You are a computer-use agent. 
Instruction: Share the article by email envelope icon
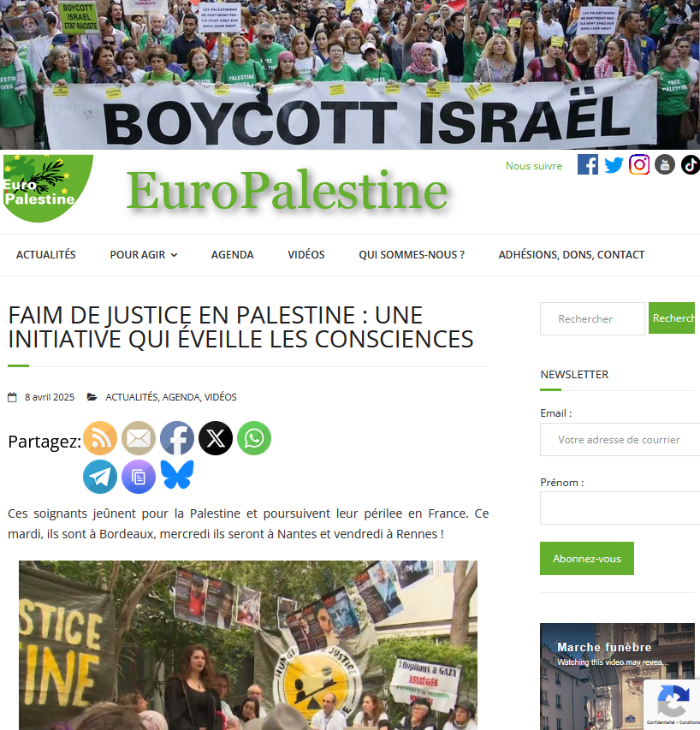[x=139, y=438]
